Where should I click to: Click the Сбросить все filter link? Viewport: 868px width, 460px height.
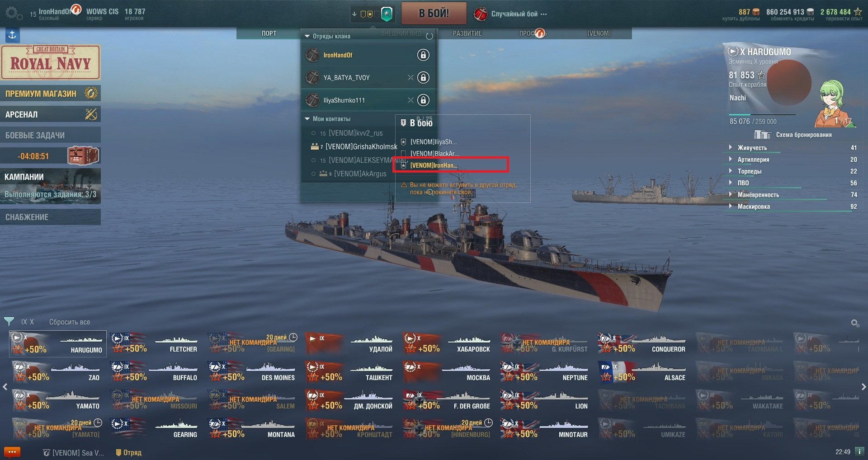point(70,322)
